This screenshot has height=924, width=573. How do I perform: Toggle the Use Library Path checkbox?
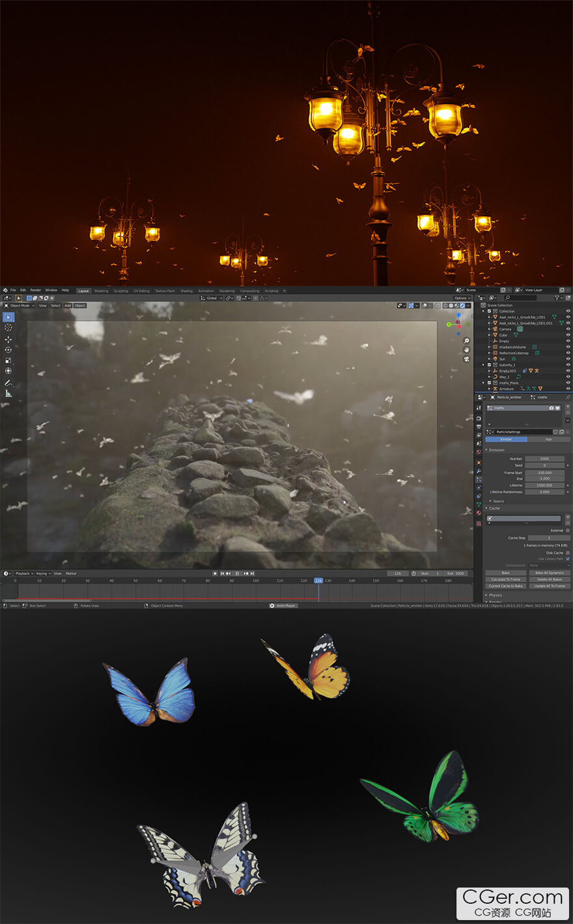coord(568,559)
